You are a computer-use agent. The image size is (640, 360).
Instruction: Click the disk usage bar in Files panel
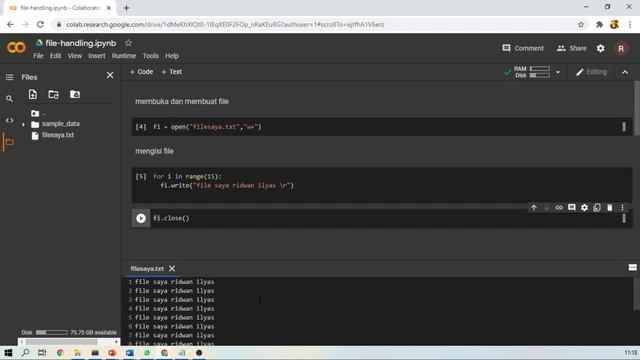coord(51,333)
